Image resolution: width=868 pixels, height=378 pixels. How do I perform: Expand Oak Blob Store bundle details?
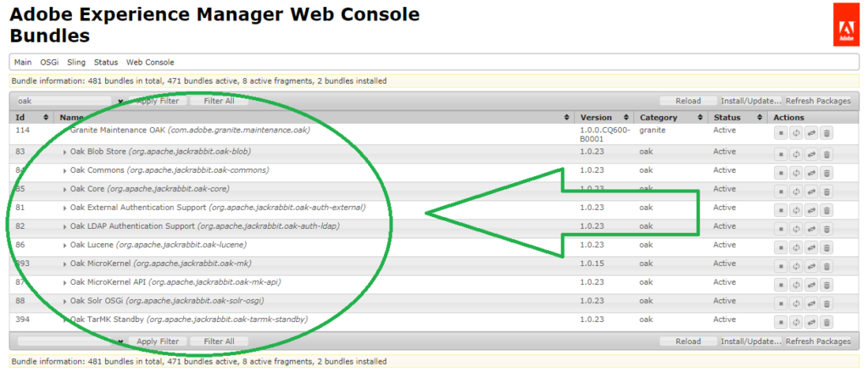65,153
